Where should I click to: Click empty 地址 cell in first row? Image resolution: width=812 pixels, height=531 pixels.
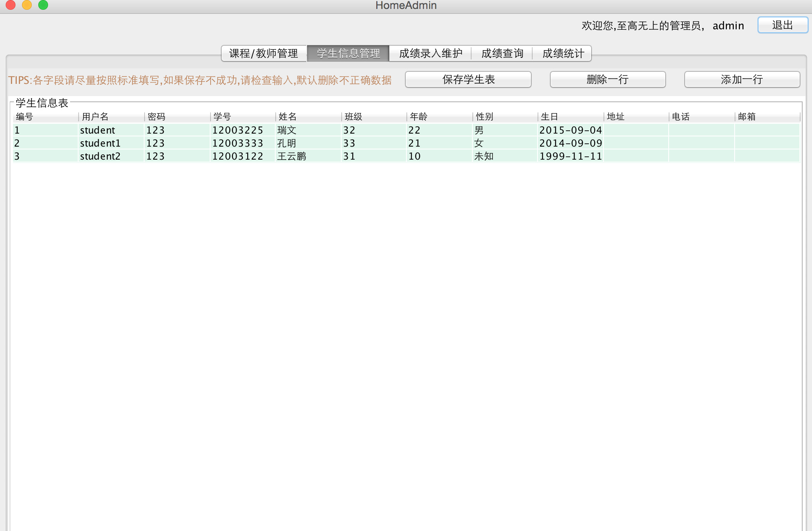pos(635,130)
